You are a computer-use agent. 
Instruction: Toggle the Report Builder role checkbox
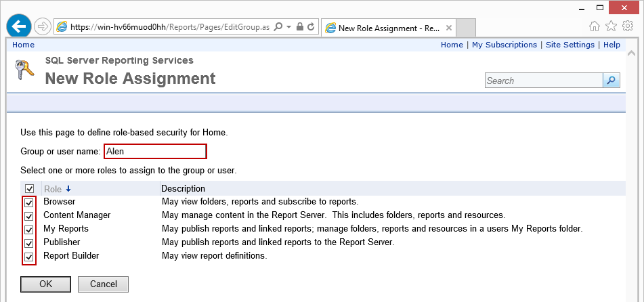point(29,257)
